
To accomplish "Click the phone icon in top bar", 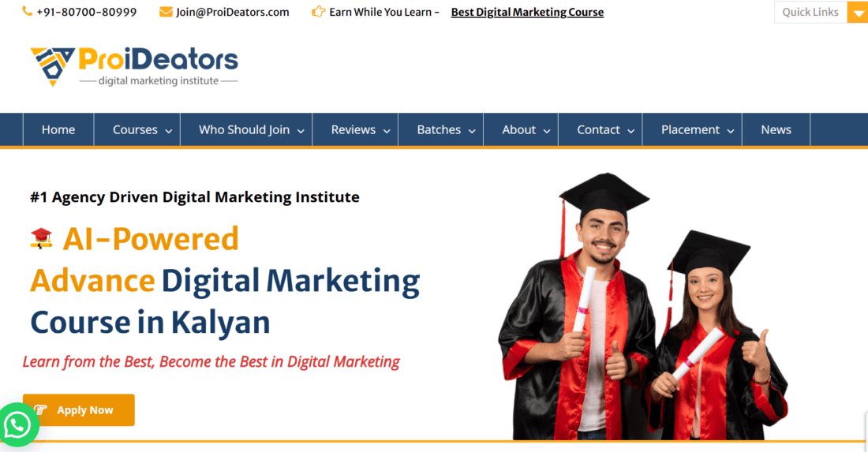I will pyautogui.click(x=27, y=11).
